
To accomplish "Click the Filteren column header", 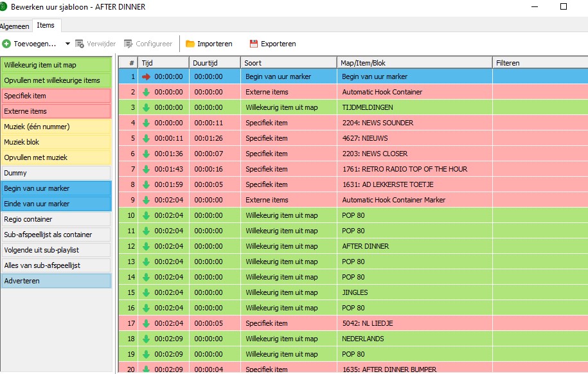I will point(540,63).
